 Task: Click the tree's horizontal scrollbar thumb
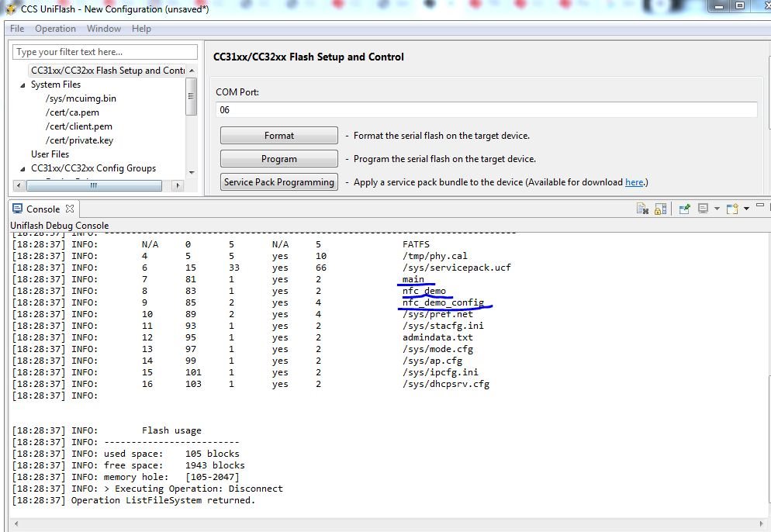pos(94,185)
